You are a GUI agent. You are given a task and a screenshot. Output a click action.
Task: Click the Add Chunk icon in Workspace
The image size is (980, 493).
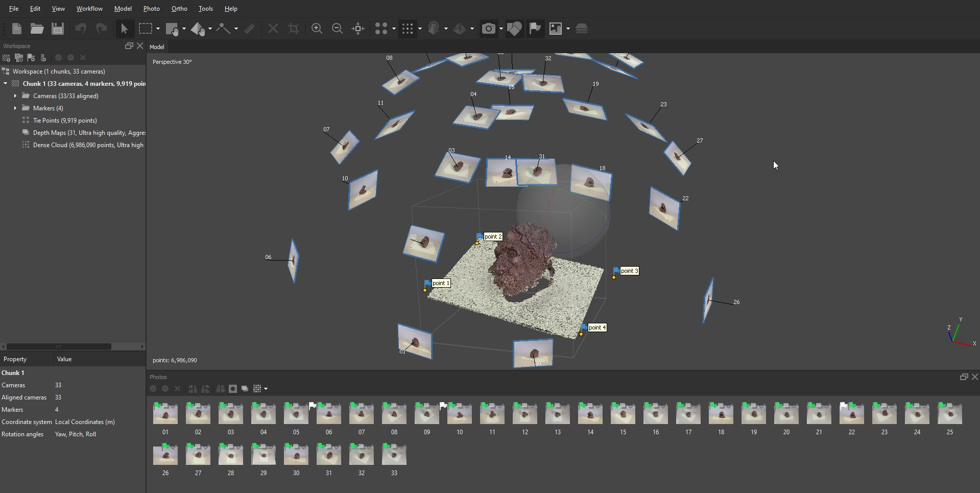point(7,58)
